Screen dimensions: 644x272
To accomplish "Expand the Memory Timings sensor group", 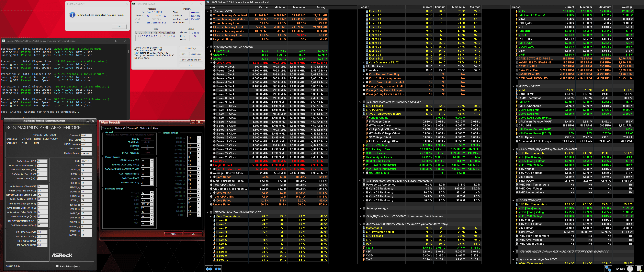I will pyautogui.click(x=360, y=208).
